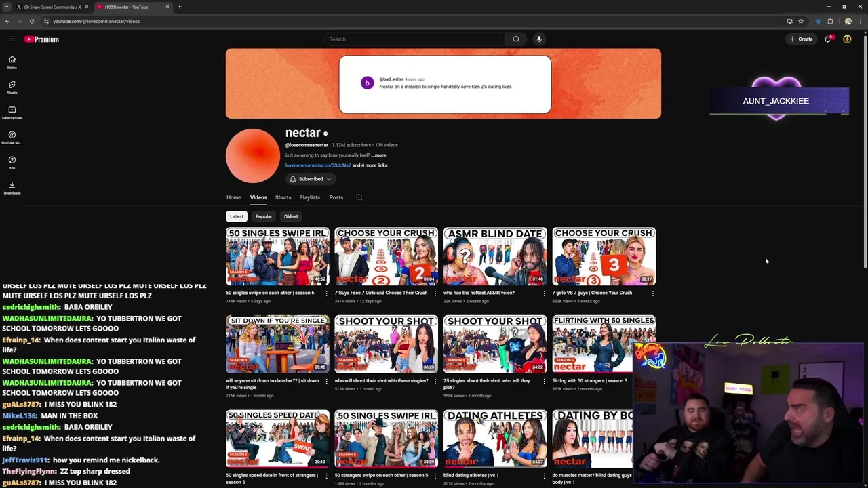Click the Create button

pyautogui.click(x=801, y=39)
